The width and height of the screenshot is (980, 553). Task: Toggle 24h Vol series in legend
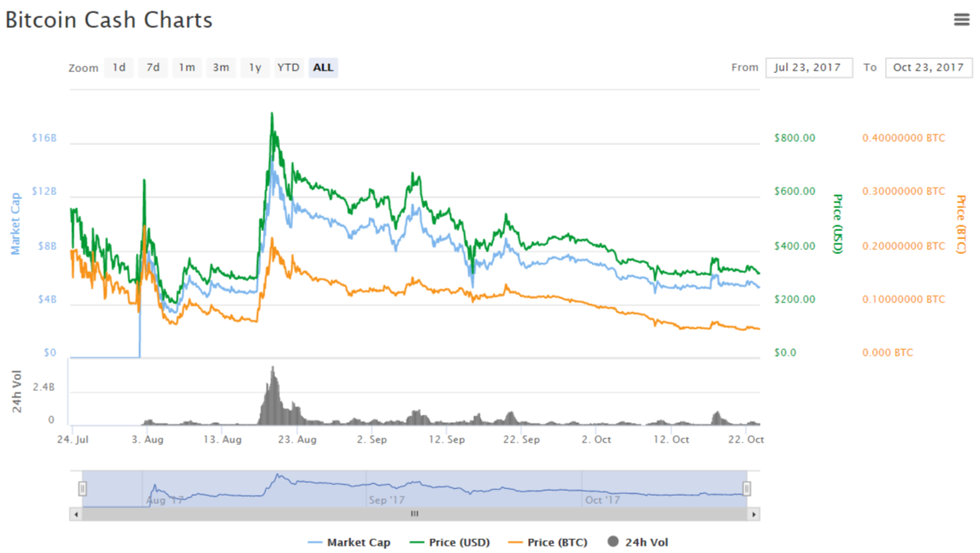click(638, 542)
